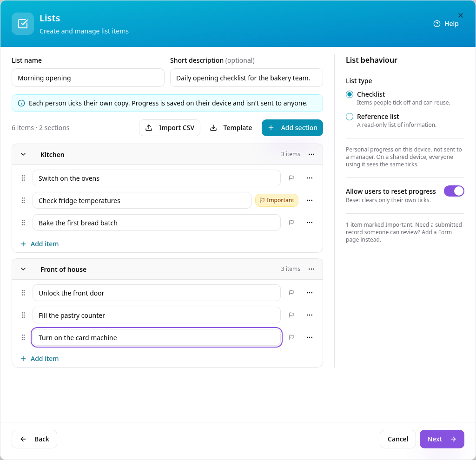Flag Switch on the ovens as important
476x460 pixels.
tap(291, 178)
